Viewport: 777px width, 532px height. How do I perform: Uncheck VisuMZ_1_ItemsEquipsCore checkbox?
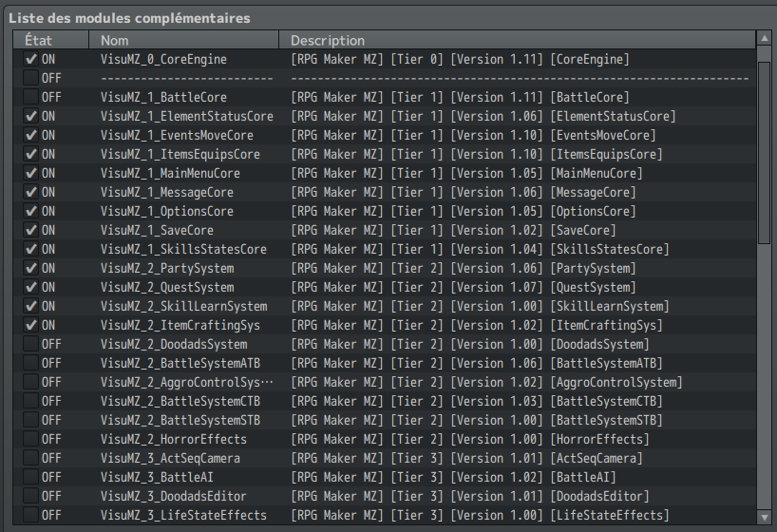[31, 154]
